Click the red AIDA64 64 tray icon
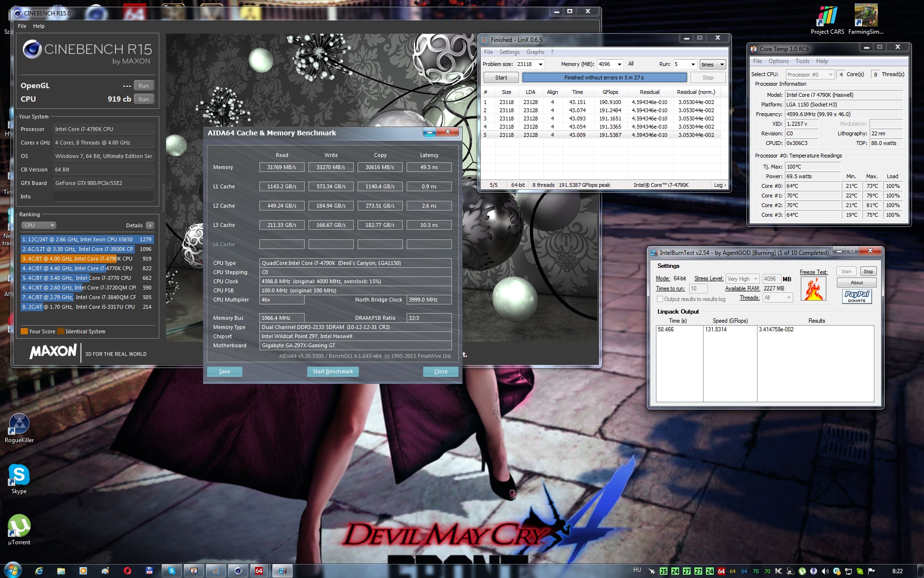 pyautogui.click(x=721, y=571)
